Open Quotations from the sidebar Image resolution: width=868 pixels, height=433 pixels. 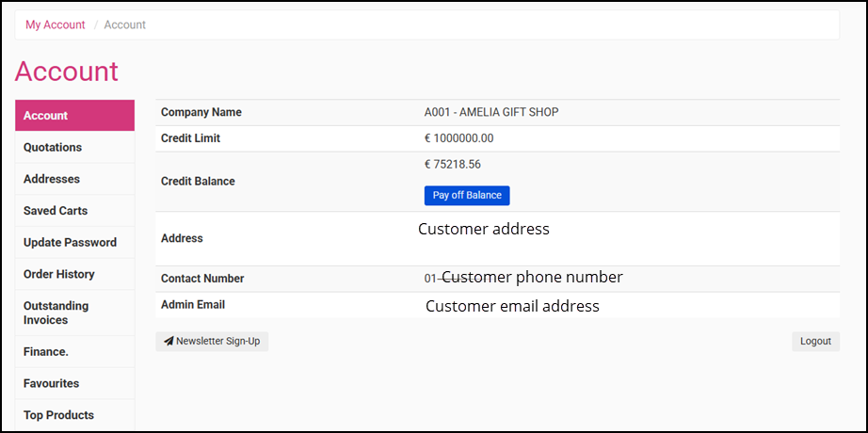click(x=53, y=147)
